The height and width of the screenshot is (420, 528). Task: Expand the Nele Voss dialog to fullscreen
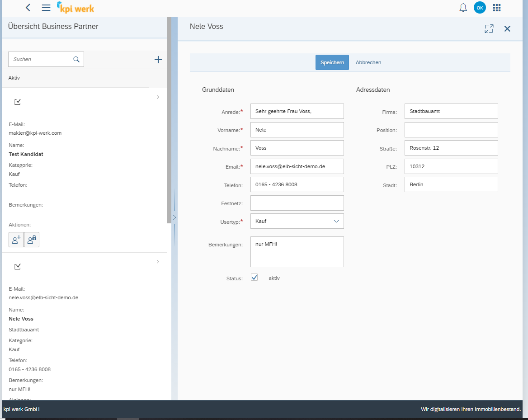(x=489, y=28)
